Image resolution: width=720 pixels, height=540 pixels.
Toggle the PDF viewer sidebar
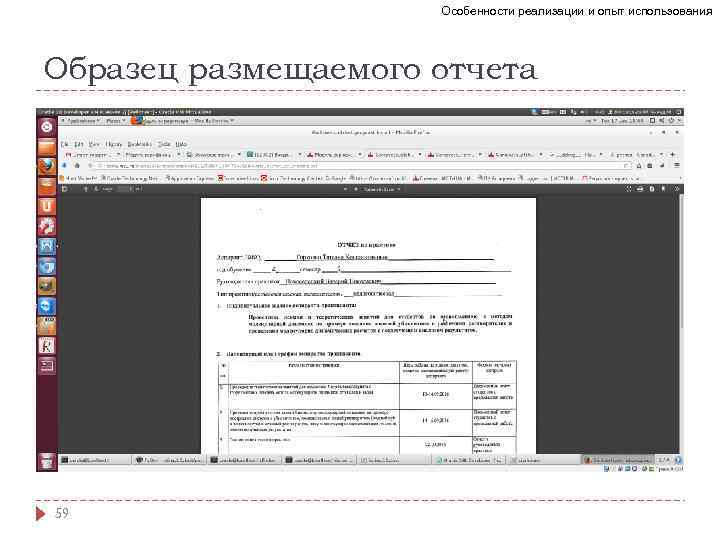click(65, 189)
